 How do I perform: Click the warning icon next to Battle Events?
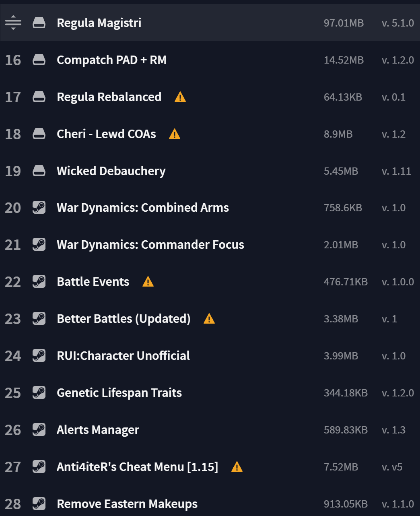pos(148,282)
